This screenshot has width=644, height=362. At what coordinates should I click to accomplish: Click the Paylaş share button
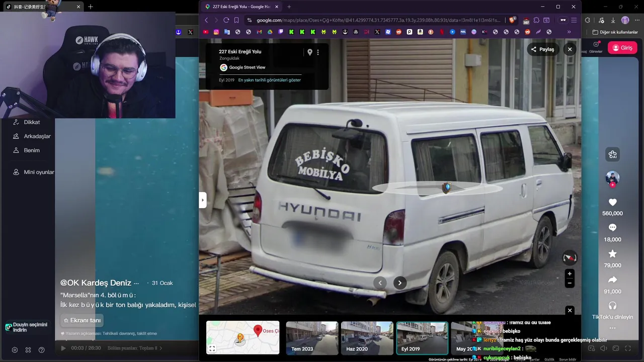click(542, 49)
